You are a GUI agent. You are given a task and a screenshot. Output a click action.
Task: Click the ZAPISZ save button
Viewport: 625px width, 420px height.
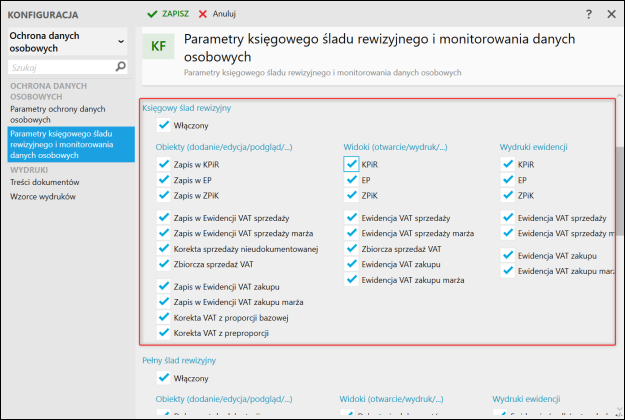pyautogui.click(x=175, y=14)
